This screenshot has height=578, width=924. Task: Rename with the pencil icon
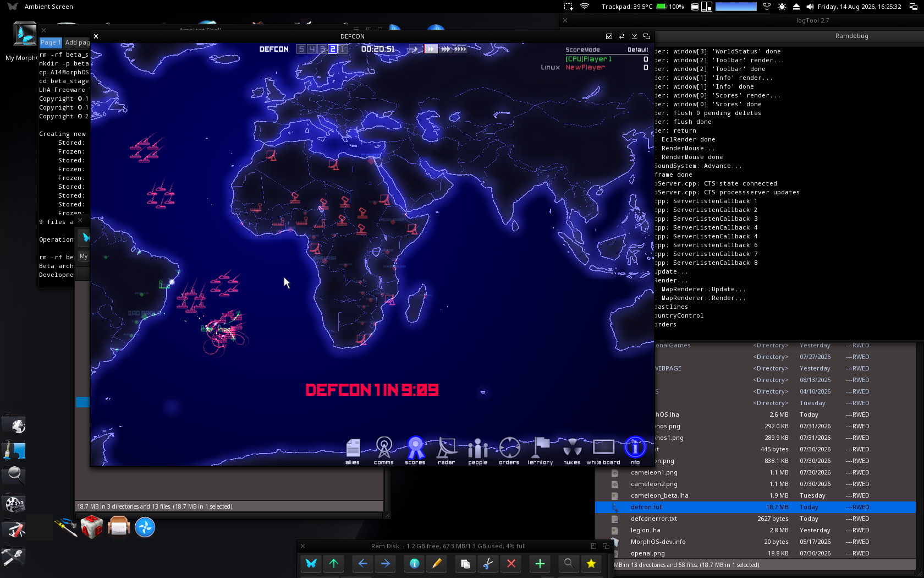437,563
